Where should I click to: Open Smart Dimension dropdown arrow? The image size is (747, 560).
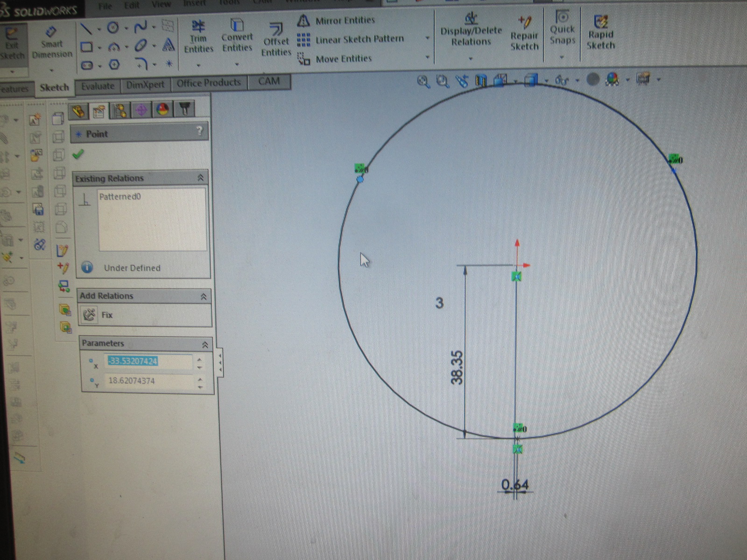51,70
